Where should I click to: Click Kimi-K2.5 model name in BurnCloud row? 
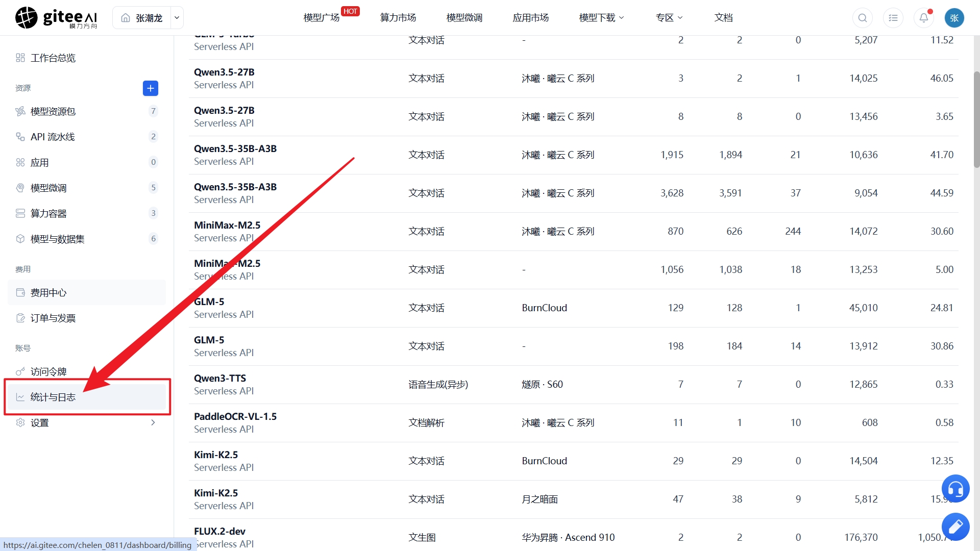(x=216, y=455)
